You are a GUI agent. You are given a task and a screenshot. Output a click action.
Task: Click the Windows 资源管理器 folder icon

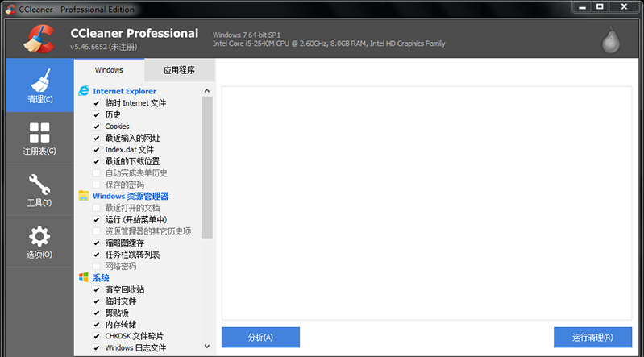coord(84,196)
